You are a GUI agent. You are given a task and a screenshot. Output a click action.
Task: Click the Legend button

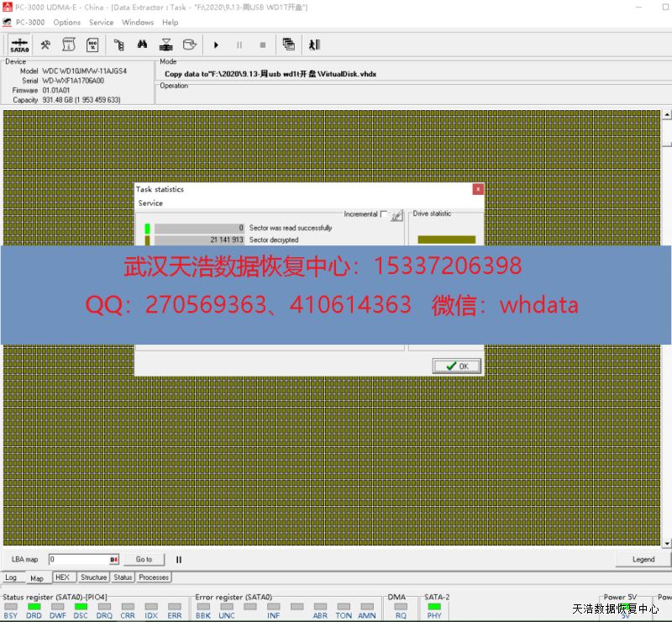coord(643,559)
